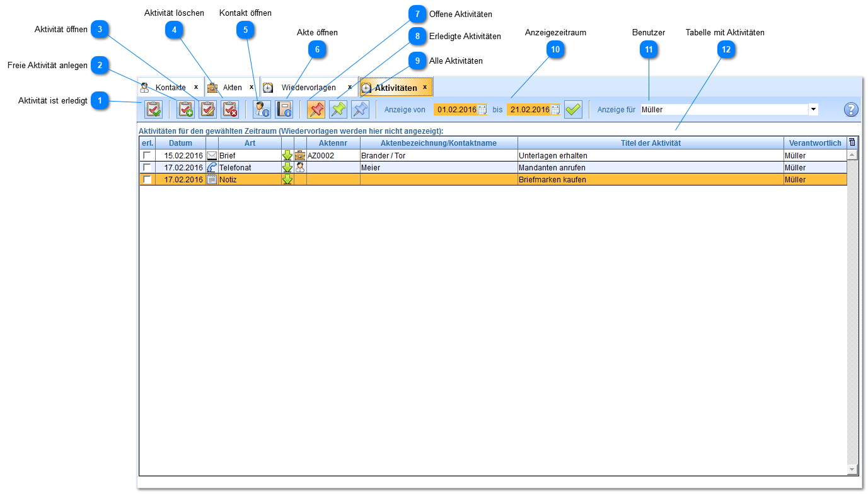868x494 pixels.
Task: Switch to the Wiedervorlagen tab
Action: click(x=308, y=87)
